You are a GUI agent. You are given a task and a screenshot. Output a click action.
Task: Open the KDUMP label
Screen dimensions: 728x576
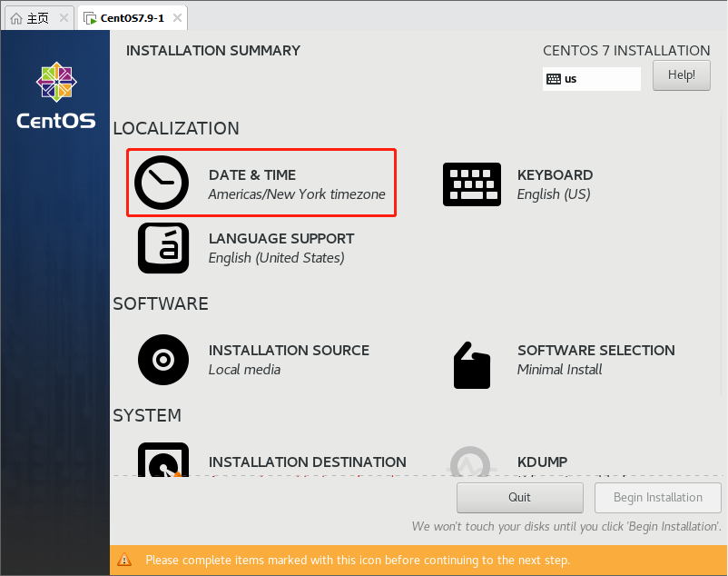(542, 462)
